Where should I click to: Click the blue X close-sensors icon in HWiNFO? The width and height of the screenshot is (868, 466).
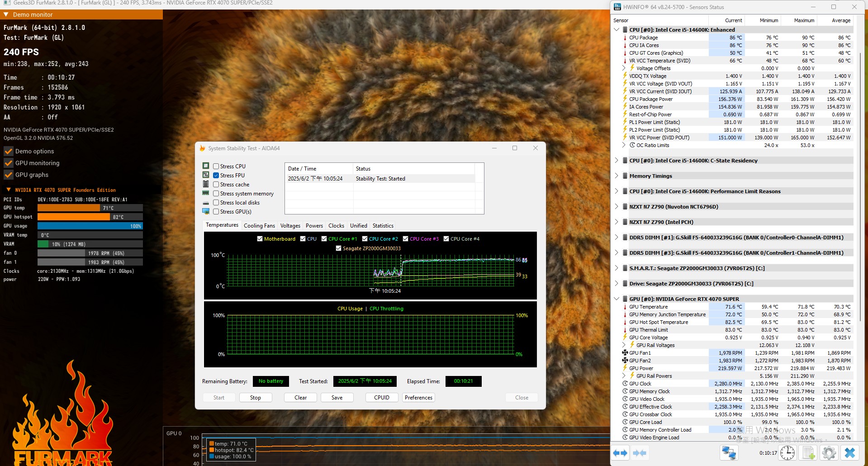[849, 453]
